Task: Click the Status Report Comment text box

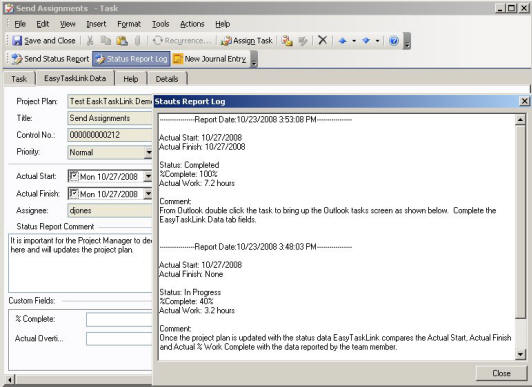Action: pos(80,263)
